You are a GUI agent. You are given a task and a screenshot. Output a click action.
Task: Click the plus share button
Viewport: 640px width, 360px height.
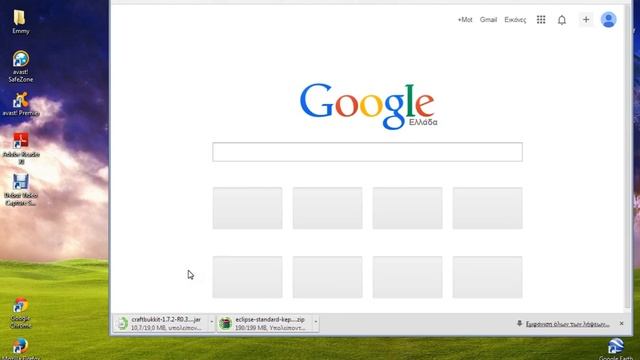pyautogui.click(x=586, y=20)
